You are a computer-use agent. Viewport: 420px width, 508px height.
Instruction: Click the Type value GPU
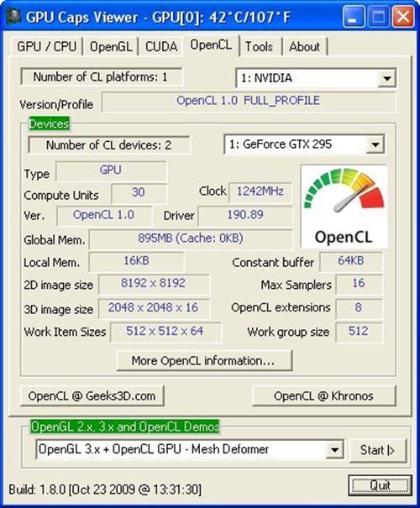[x=111, y=171]
